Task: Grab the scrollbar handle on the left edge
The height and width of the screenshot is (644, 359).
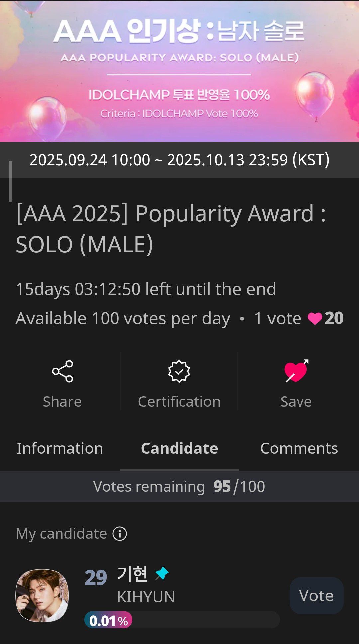Action: coord(10,181)
